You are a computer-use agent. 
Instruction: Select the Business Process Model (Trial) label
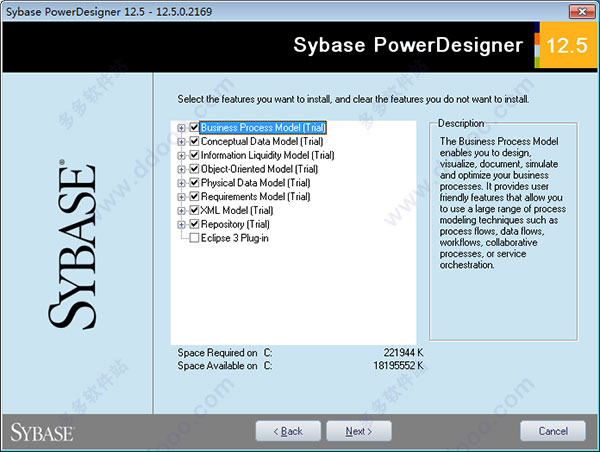[263, 127]
